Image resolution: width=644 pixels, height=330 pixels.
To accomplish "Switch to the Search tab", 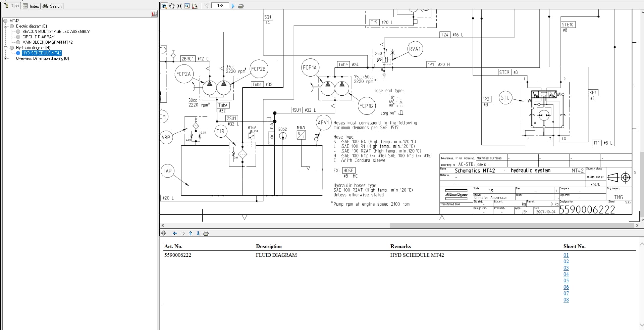I will point(52,6).
